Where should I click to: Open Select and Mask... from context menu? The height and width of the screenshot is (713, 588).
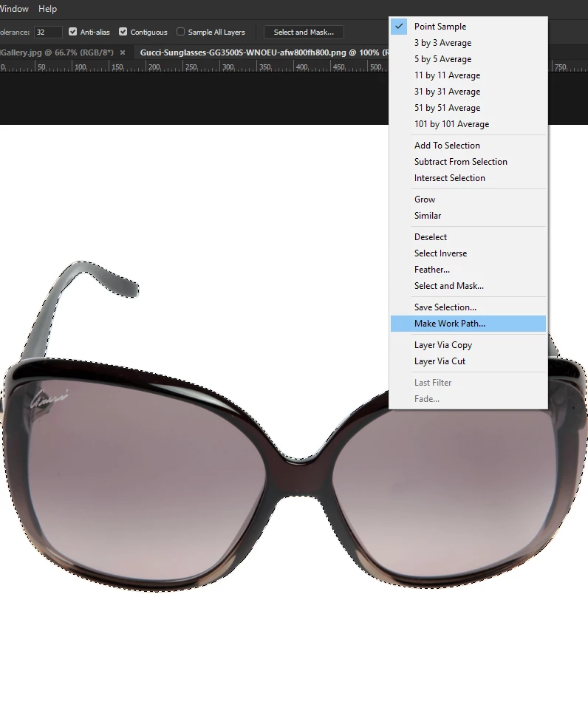click(468, 286)
